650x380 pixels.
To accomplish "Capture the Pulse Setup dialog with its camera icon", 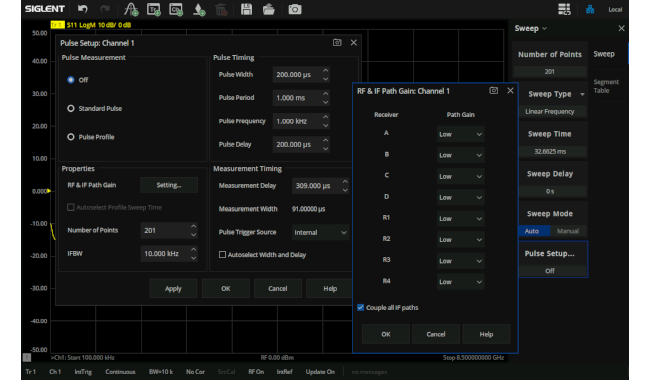I will [x=337, y=43].
